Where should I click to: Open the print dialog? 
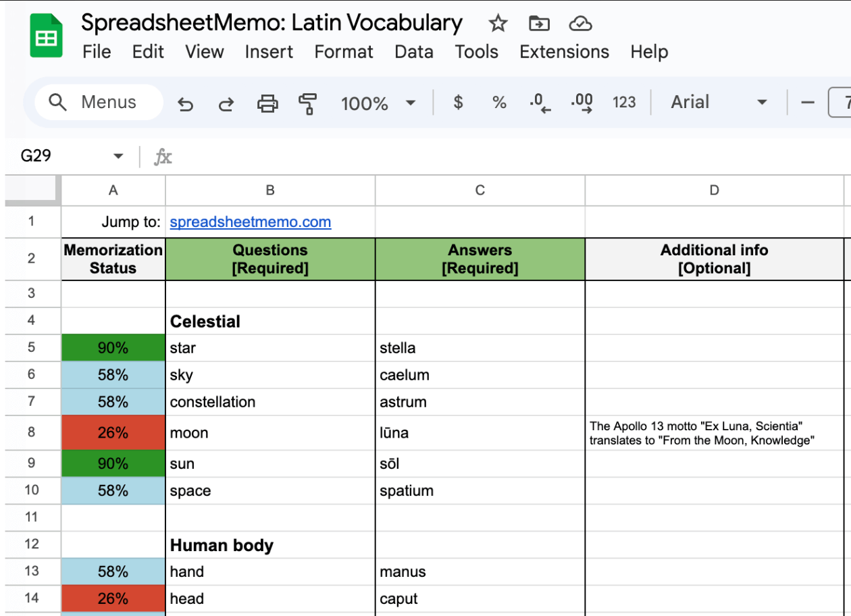pos(267,103)
